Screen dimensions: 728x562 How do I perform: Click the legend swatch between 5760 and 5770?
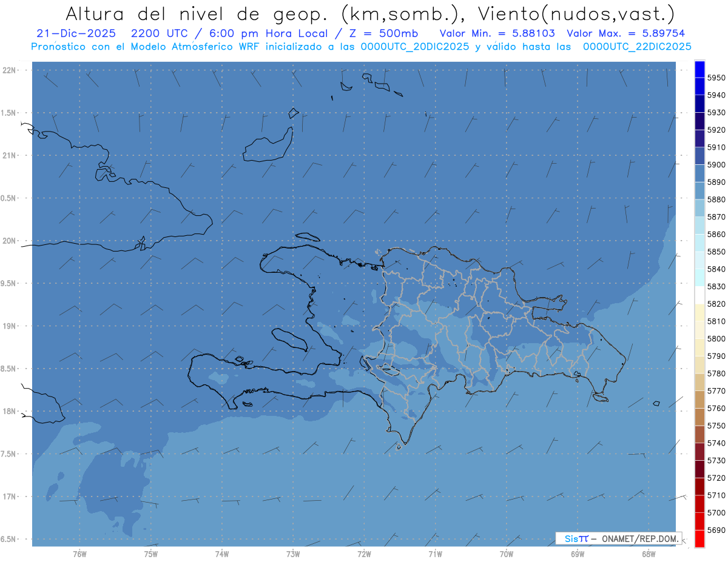pos(699,400)
